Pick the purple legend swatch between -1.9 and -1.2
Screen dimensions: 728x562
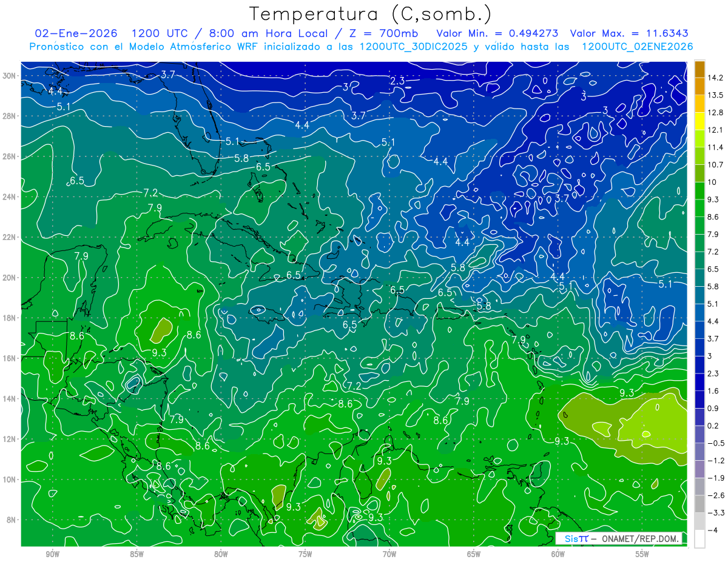point(699,469)
